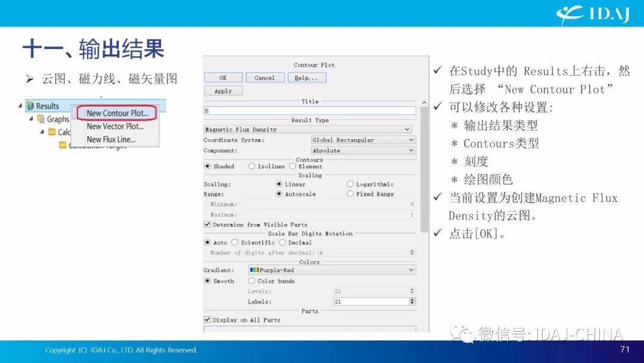Viewport: 644px width, 363px height.
Task: Click the Calc folder icon in the tree
Action: [52, 131]
